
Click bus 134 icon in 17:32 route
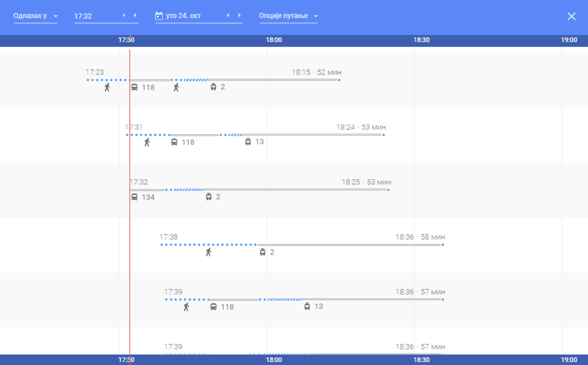click(134, 197)
